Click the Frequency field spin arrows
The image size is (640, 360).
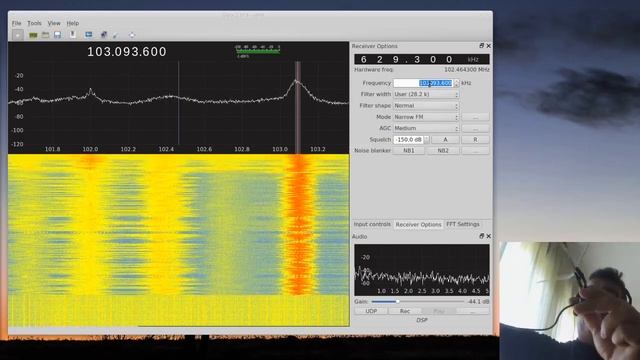point(456,83)
